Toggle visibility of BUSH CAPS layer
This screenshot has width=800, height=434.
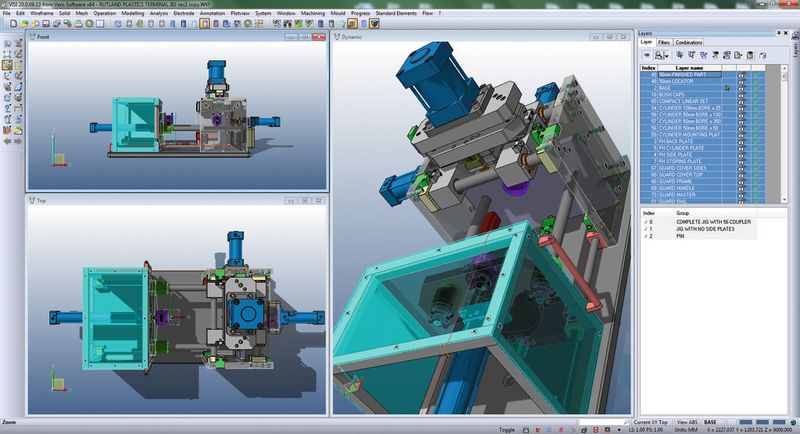pyautogui.click(x=741, y=94)
